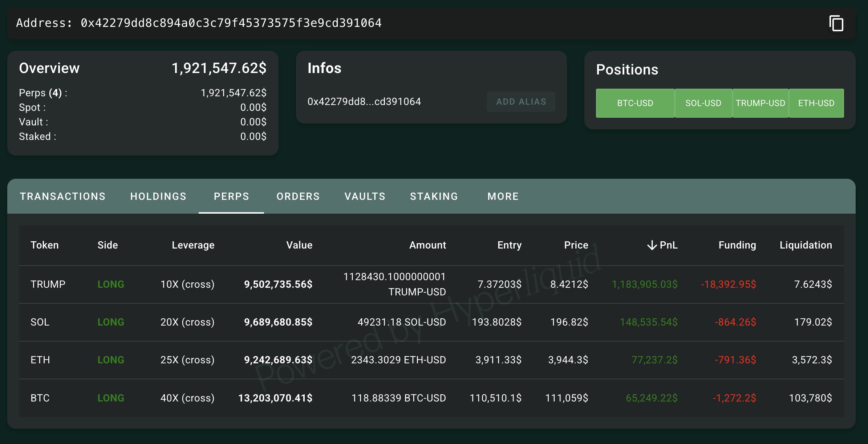The height and width of the screenshot is (444, 868).
Task: Sort table by Value column header
Action: pyautogui.click(x=299, y=245)
